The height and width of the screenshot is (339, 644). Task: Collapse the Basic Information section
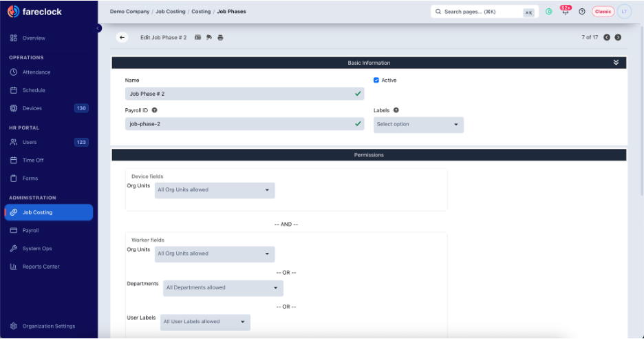pyautogui.click(x=616, y=63)
